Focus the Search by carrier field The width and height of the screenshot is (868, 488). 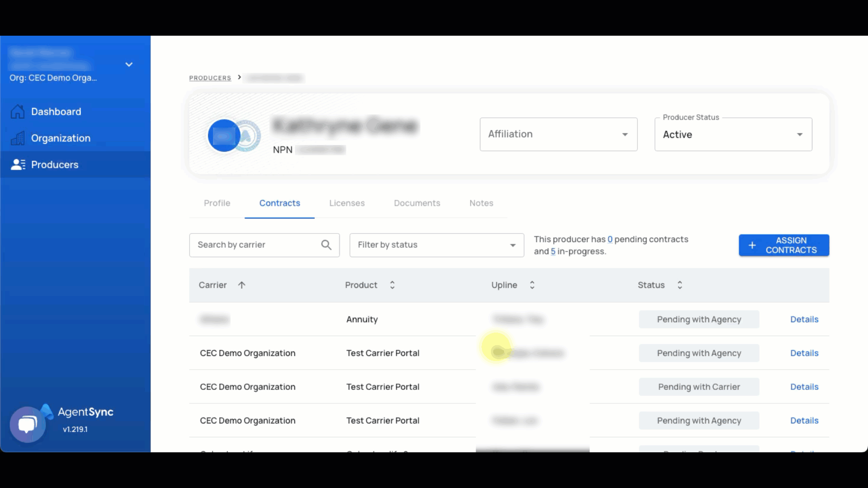tap(264, 245)
